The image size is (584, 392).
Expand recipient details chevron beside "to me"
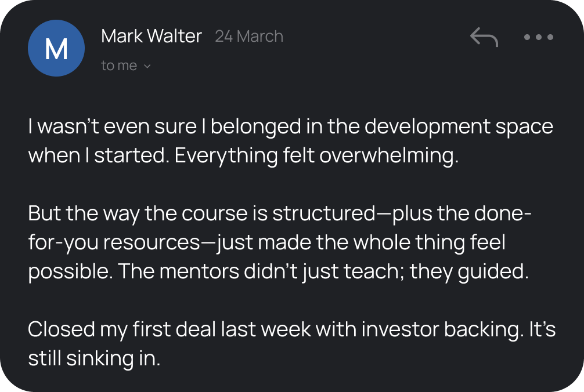click(147, 67)
